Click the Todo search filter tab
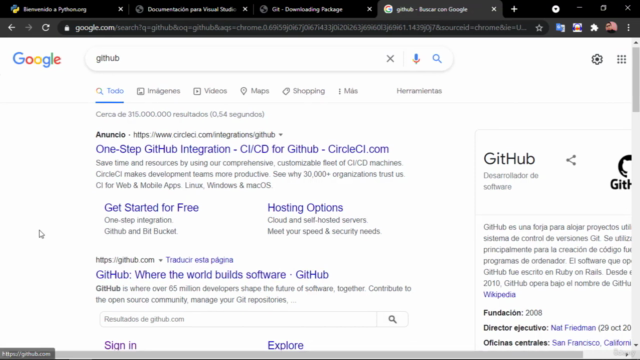The image size is (640, 360). [110, 91]
